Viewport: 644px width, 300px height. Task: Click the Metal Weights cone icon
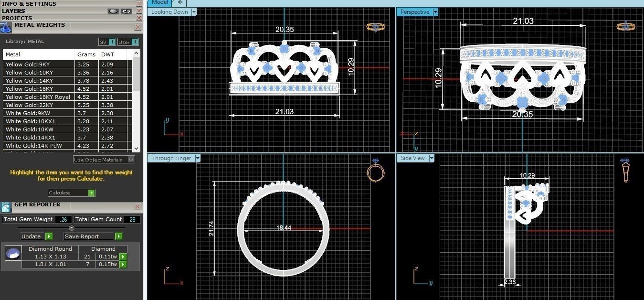pos(6,28)
